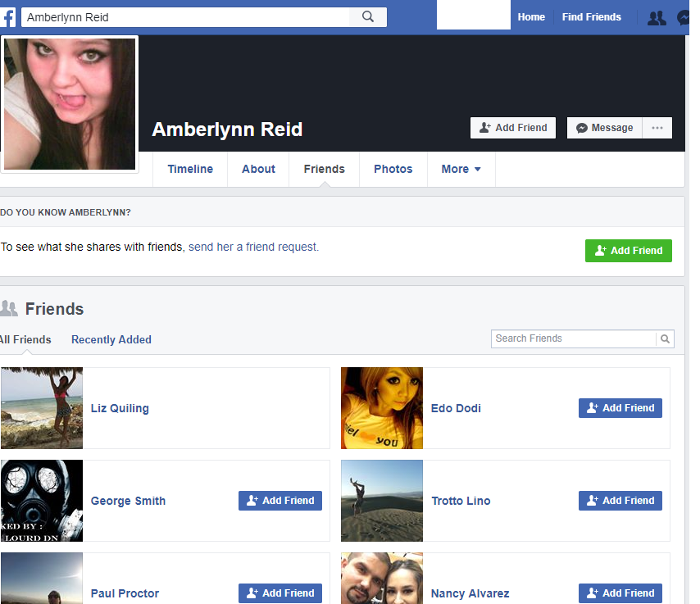Screen dimensions: 700x604
Task: Click the search magnifier in top bar
Action: coord(368,17)
